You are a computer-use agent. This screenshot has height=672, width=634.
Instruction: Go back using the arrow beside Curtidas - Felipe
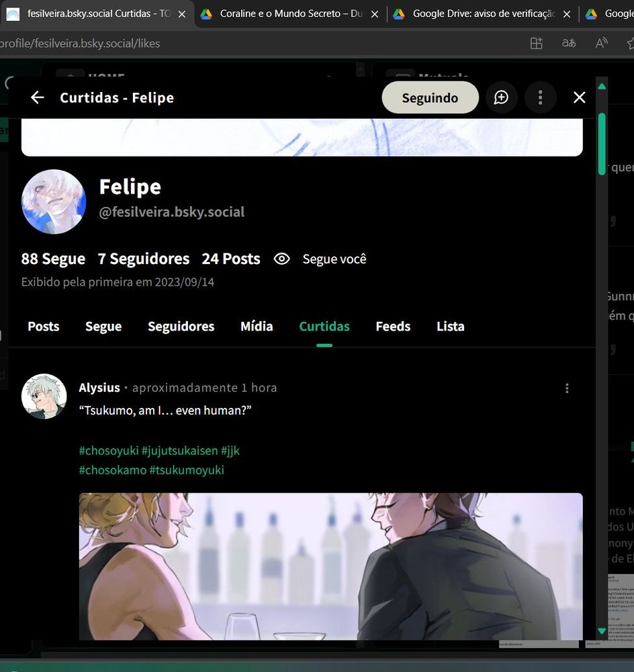click(38, 97)
